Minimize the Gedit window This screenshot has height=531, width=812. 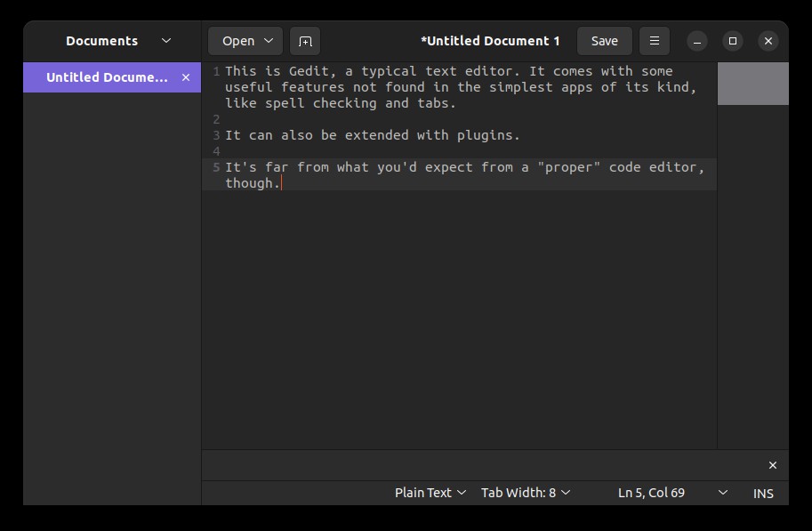(x=697, y=41)
